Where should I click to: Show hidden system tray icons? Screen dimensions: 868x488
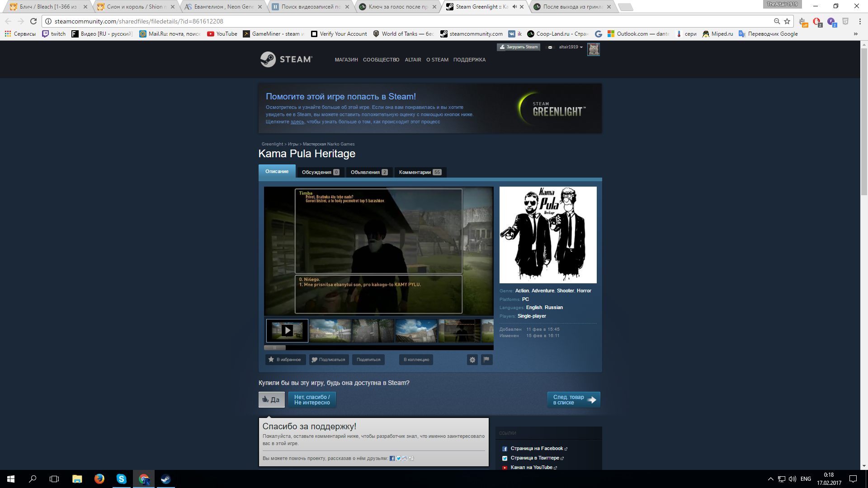[770, 479]
